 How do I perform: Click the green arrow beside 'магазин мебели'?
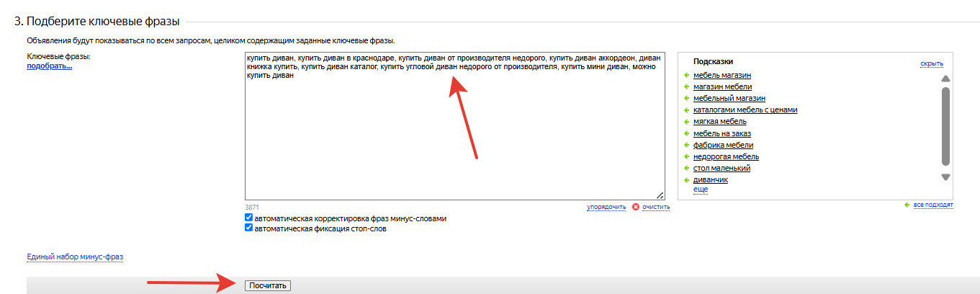(687, 86)
